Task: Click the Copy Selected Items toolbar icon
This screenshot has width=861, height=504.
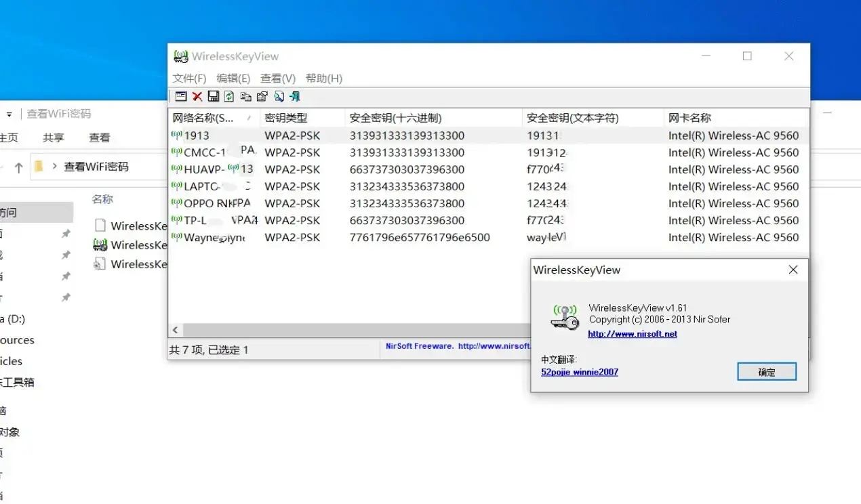Action: click(246, 96)
